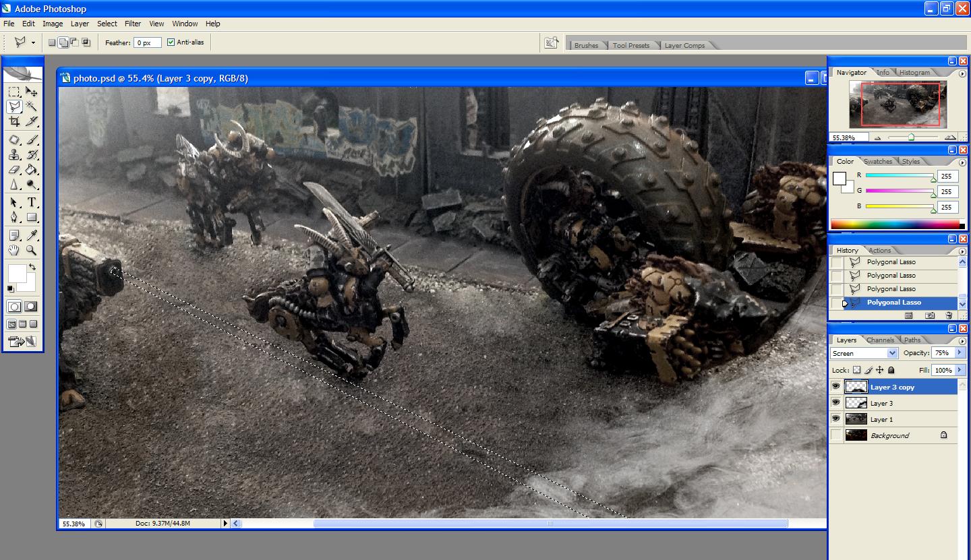971x560 pixels.
Task: Toggle Lock all icon
Action: [x=891, y=370]
